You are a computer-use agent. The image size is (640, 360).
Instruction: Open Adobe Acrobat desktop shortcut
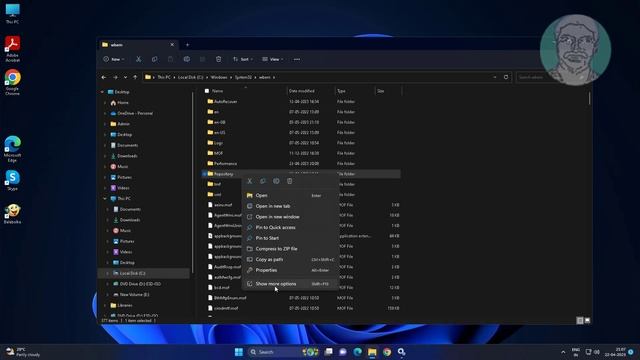tap(12, 48)
